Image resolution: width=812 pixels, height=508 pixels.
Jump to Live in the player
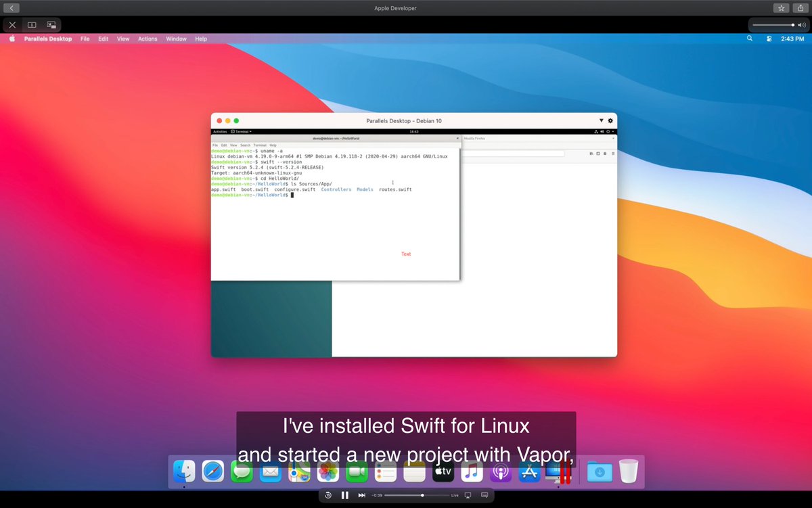tap(455, 495)
